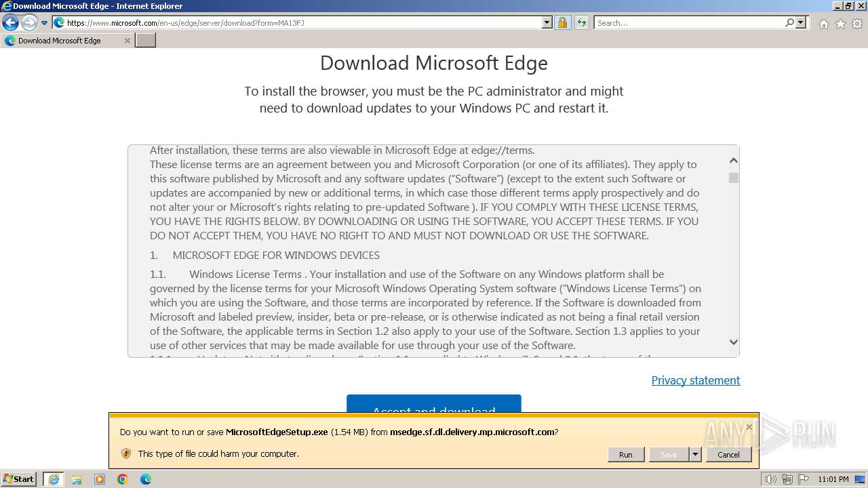The width and height of the screenshot is (868, 488).
Task: Click the volume speaker tray icon
Action: (770, 479)
